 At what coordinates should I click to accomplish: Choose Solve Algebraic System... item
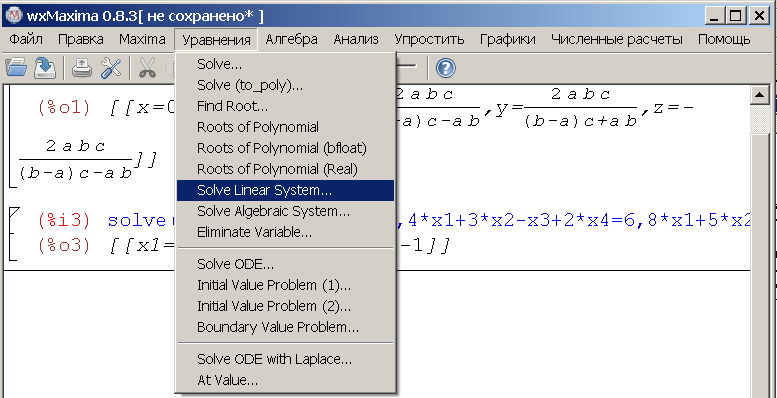285,211
